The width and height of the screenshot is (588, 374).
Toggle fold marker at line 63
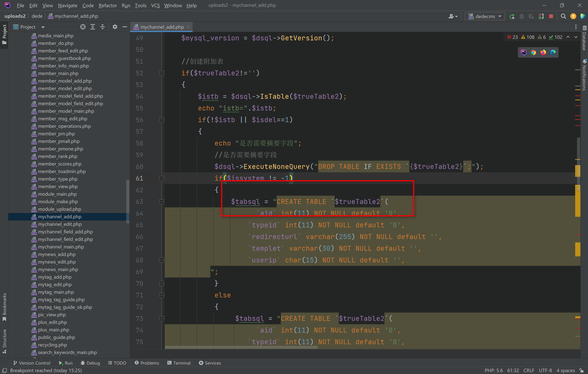tap(161, 202)
